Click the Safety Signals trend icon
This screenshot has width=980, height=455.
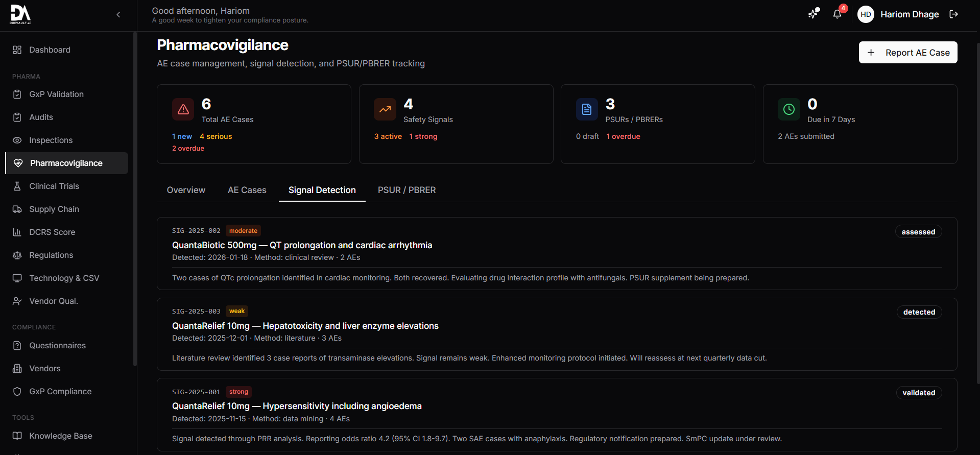coord(385,109)
